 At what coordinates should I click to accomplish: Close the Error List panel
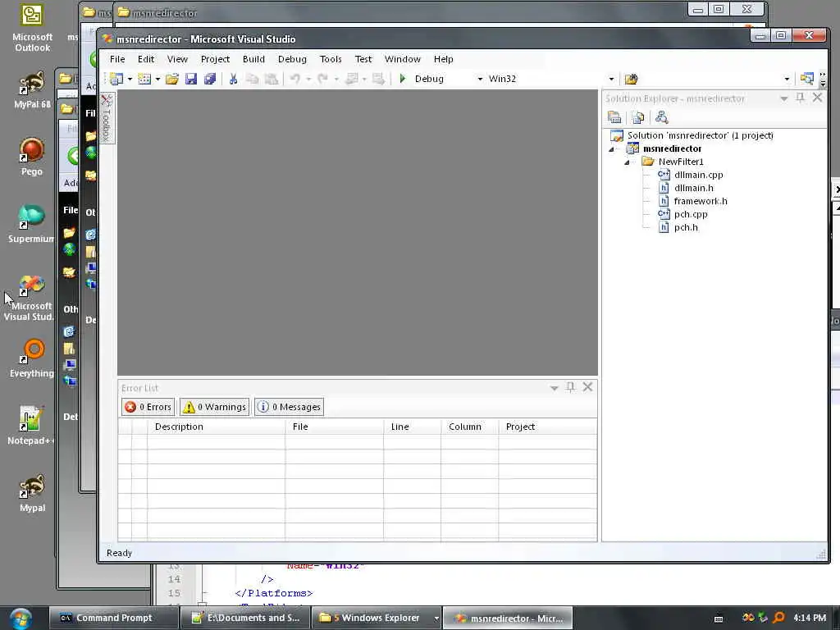pos(587,387)
